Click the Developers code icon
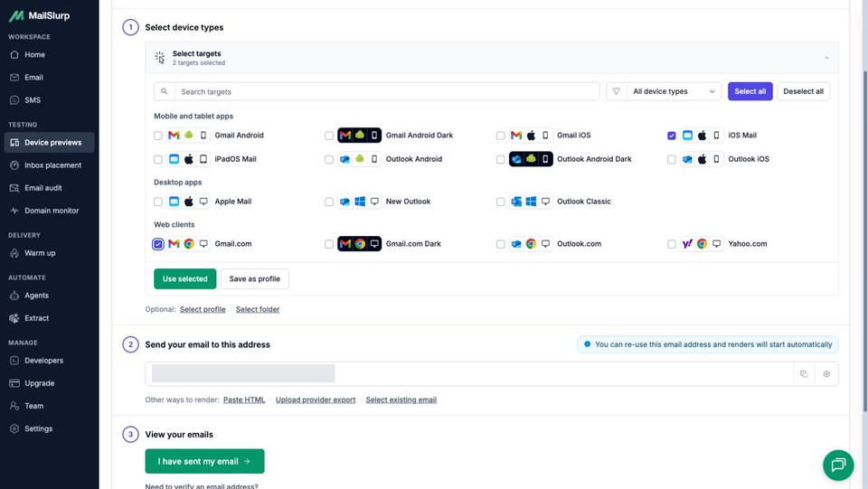Image resolution: width=868 pixels, height=489 pixels. pos(14,361)
